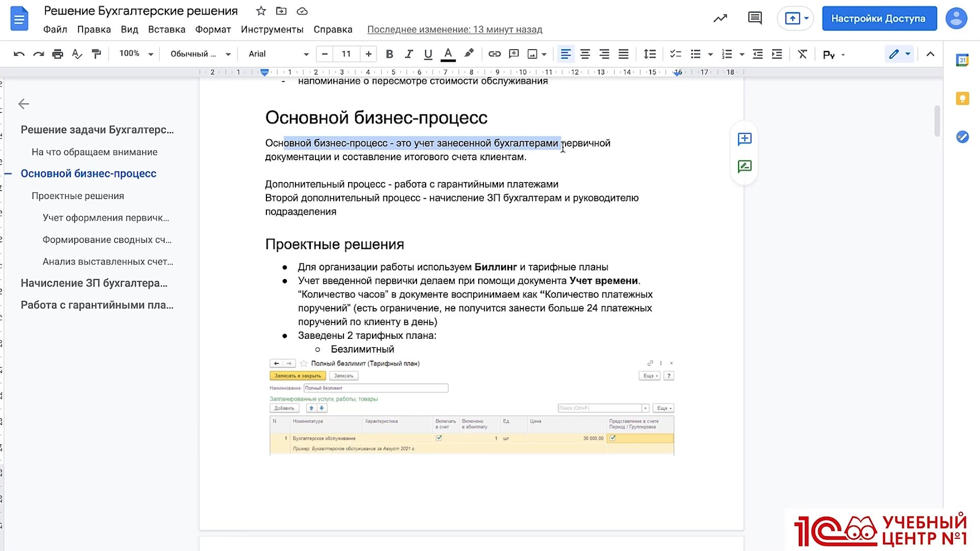Click the Настройки Доступа button

click(878, 18)
